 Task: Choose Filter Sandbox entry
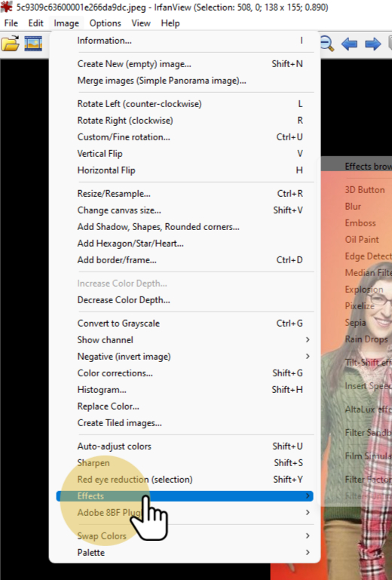pyautogui.click(x=368, y=433)
